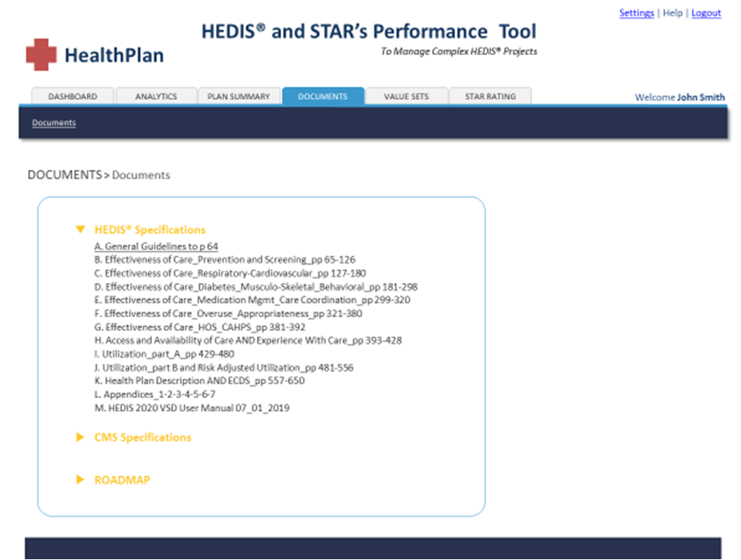Go to the Plan Summary tab
This screenshot has width=741, height=560.
(x=238, y=96)
